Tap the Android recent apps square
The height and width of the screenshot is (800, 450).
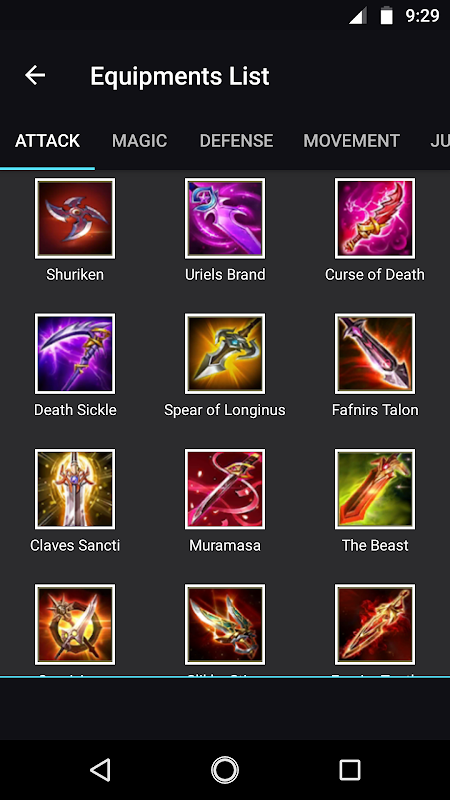[x=350, y=770]
